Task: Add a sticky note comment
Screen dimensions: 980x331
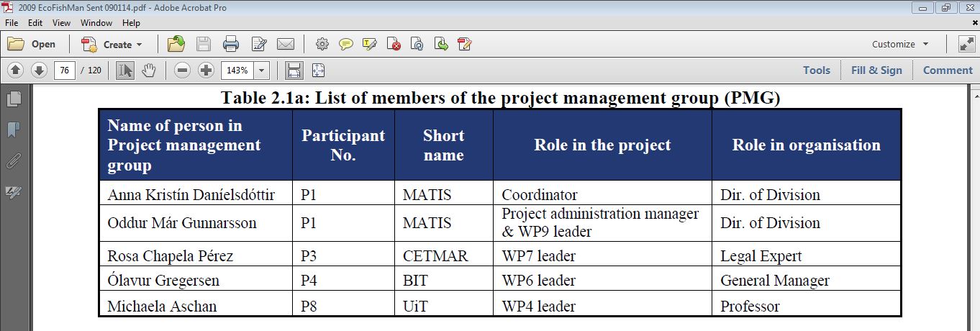Action: pyautogui.click(x=346, y=44)
